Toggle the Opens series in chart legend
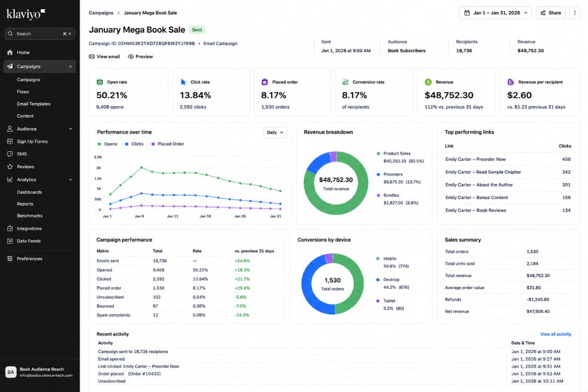The height and width of the screenshot is (392, 588). click(107, 144)
